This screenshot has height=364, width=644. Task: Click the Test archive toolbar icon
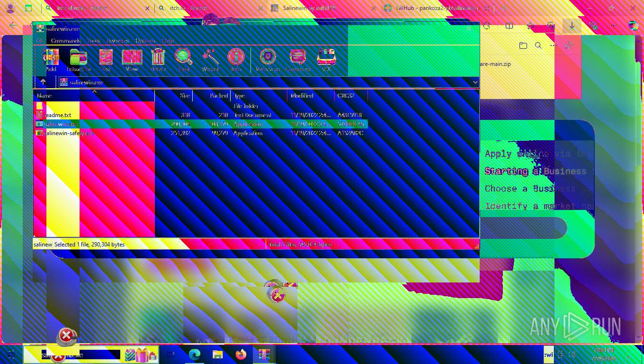tap(106, 60)
